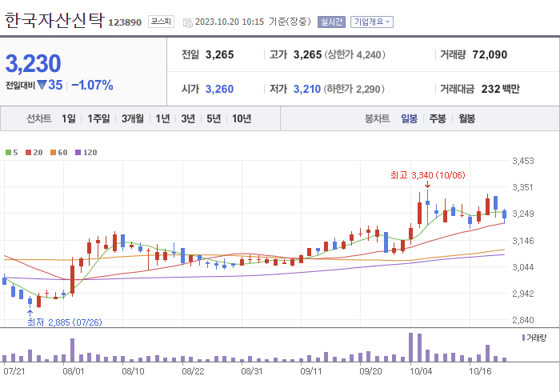Click the 최저 2,885 (07/26) label

tap(65, 322)
